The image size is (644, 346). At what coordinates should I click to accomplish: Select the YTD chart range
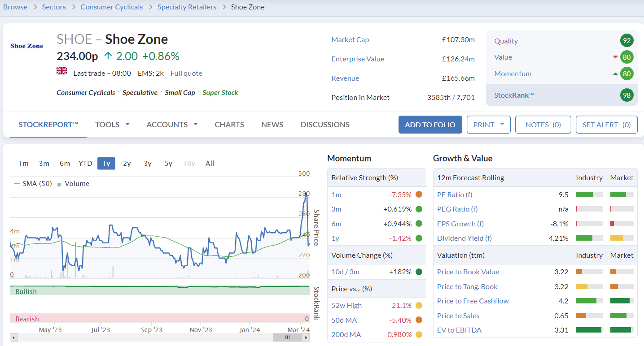click(85, 164)
